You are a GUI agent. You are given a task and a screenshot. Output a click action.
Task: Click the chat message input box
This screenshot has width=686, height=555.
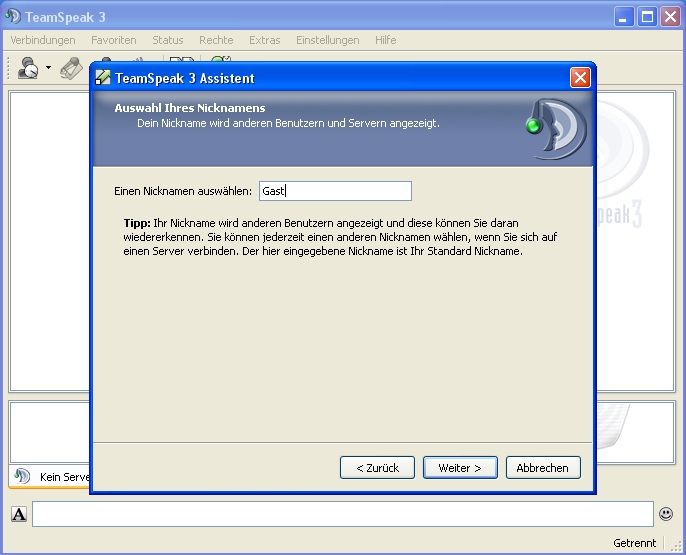click(x=343, y=514)
